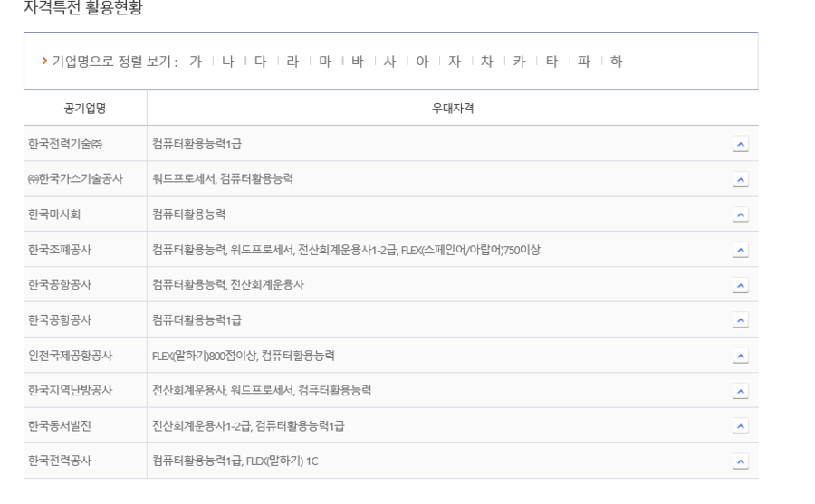Sort the list by 아
The width and height of the screenshot is (815, 504).
[x=422, y=62]
